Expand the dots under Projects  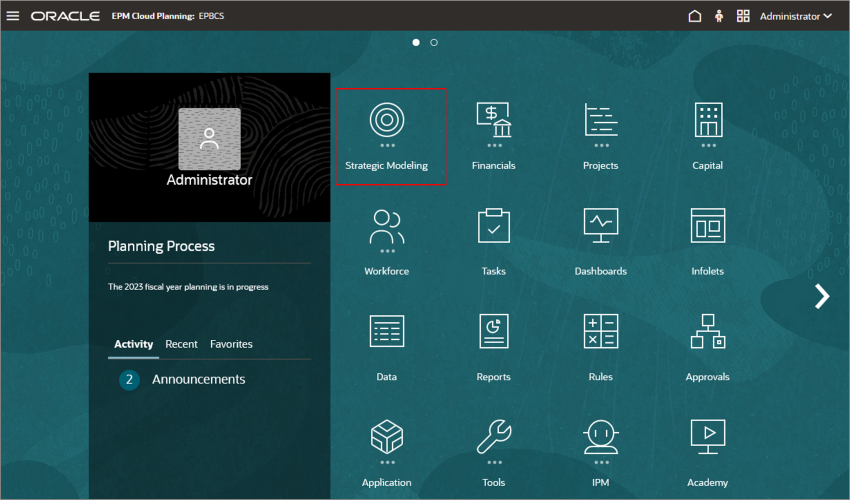(x=601, y=145)
